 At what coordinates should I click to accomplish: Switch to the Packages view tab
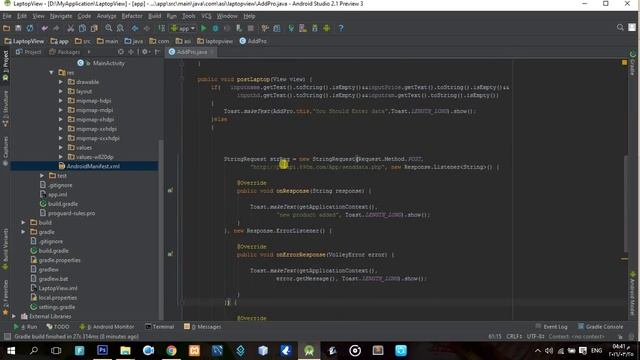click(x=64, y=52)
